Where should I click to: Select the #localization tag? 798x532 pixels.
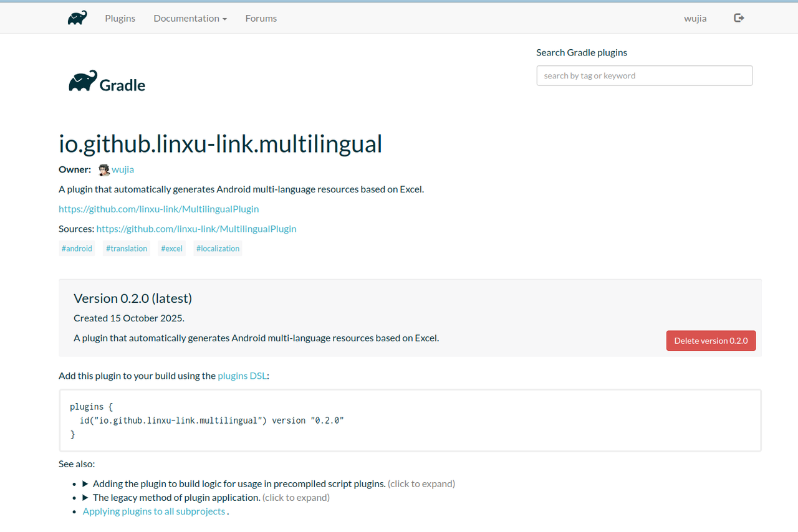tap(218, 249)
